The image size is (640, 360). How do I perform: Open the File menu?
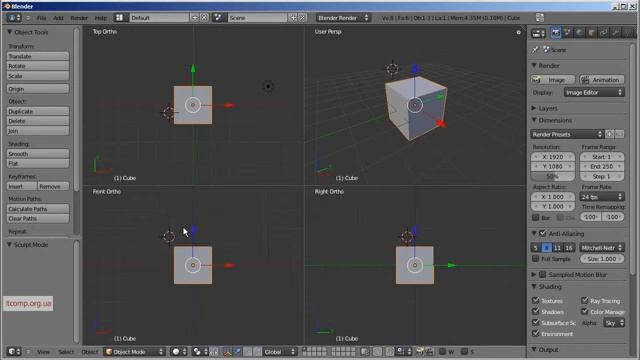coord(42,18)
